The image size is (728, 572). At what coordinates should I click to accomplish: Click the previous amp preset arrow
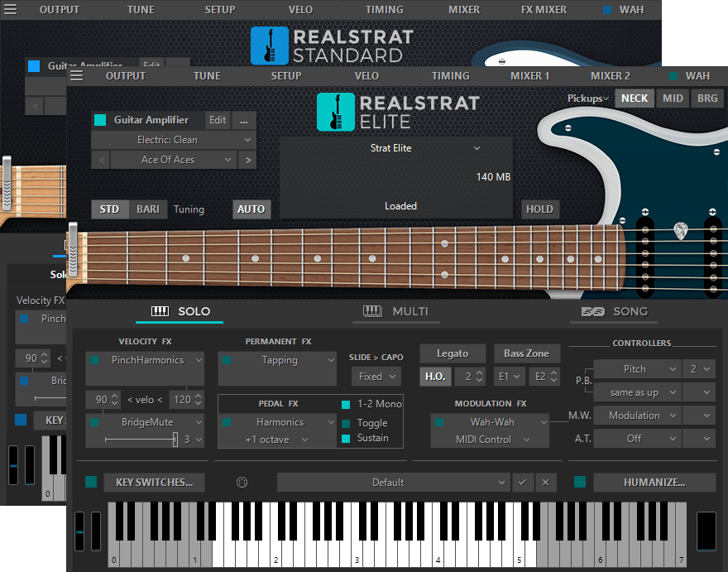pyautogui.click(x=100, y=160)
